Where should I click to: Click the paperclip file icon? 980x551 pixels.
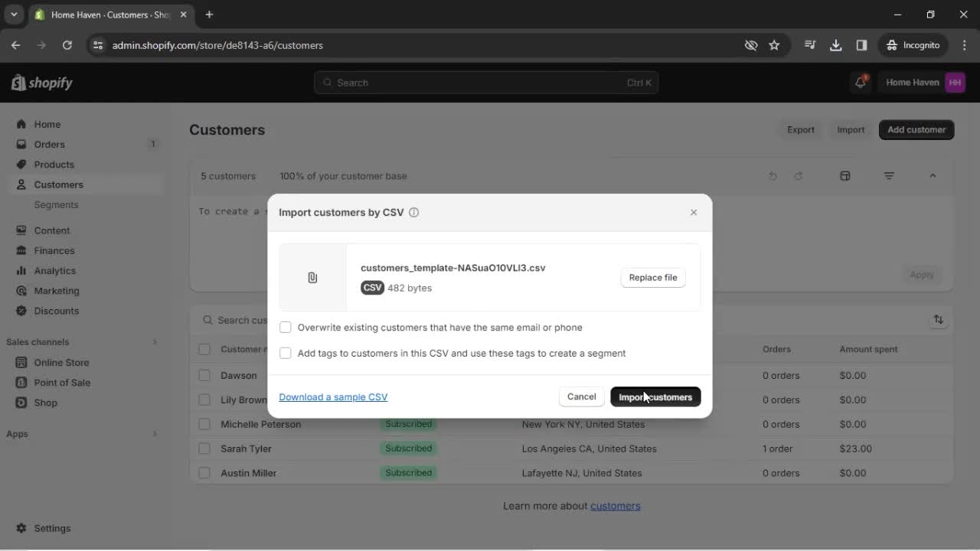coord(312,277)
